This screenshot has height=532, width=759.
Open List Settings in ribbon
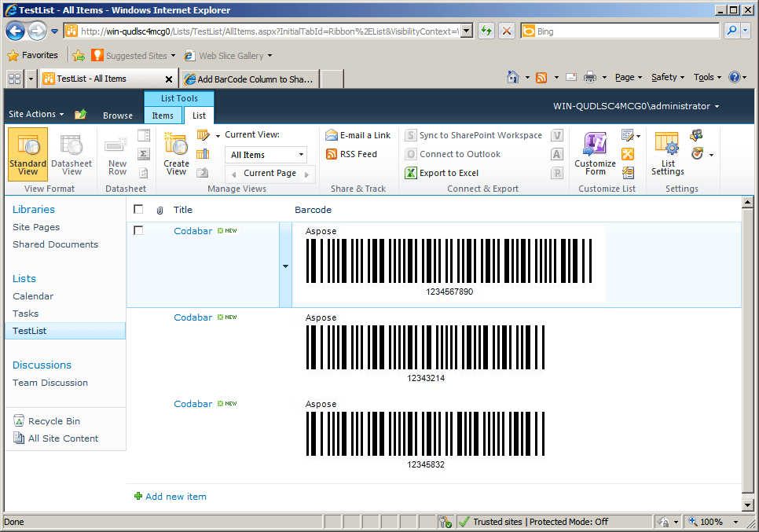tap(668, 154)
